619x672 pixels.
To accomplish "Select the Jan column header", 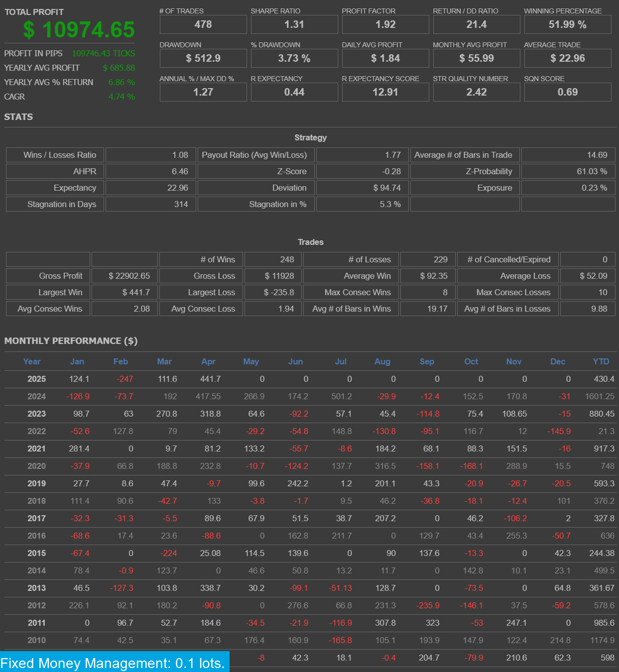I will click(x=77, y=361).
